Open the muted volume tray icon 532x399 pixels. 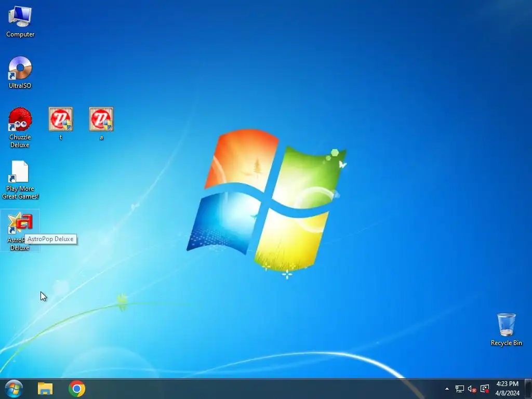(x=472, y=389)
